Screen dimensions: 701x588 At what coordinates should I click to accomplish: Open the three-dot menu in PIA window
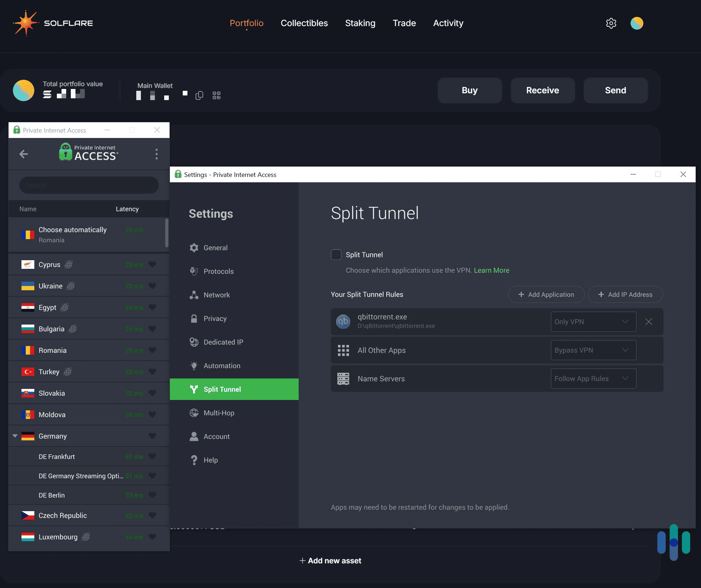156,154
